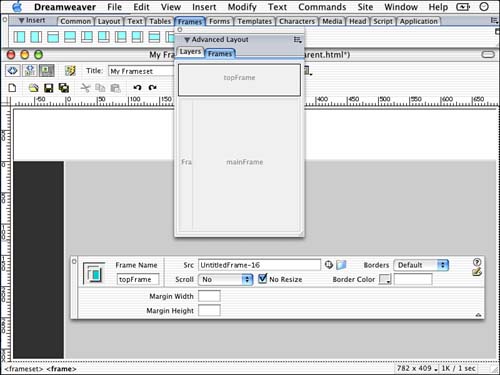Click the Title field showing My Frameset

point(141,71)
